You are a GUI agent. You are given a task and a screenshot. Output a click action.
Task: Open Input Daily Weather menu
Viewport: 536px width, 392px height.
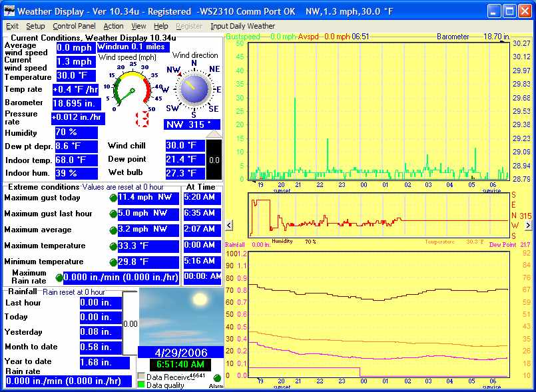tap(242, 27)
